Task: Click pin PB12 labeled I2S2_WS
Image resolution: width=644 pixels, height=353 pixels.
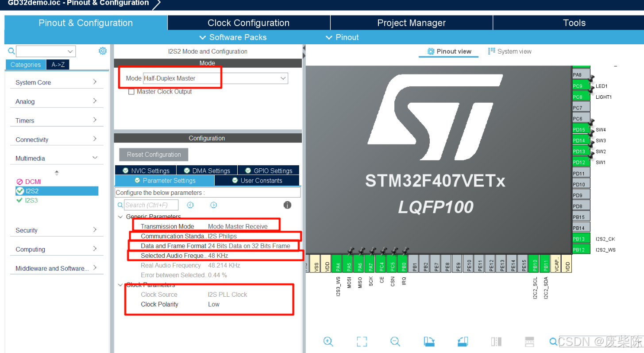Action: pos(581,250)
